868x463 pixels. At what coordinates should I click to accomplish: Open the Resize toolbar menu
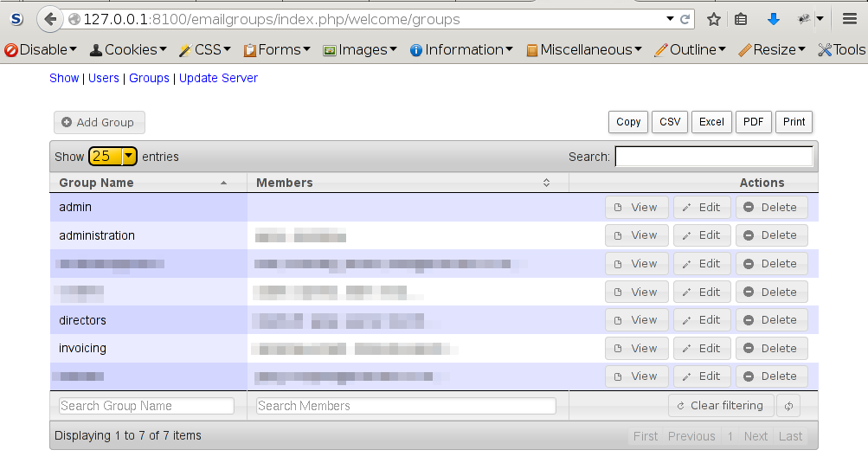tap(772, 50)
